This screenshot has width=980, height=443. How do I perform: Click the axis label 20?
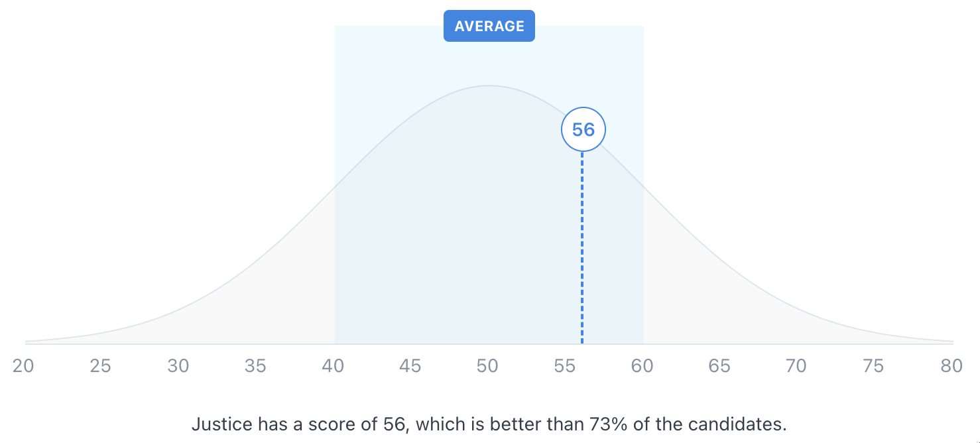pyautogui.click(x=24, y=366)
